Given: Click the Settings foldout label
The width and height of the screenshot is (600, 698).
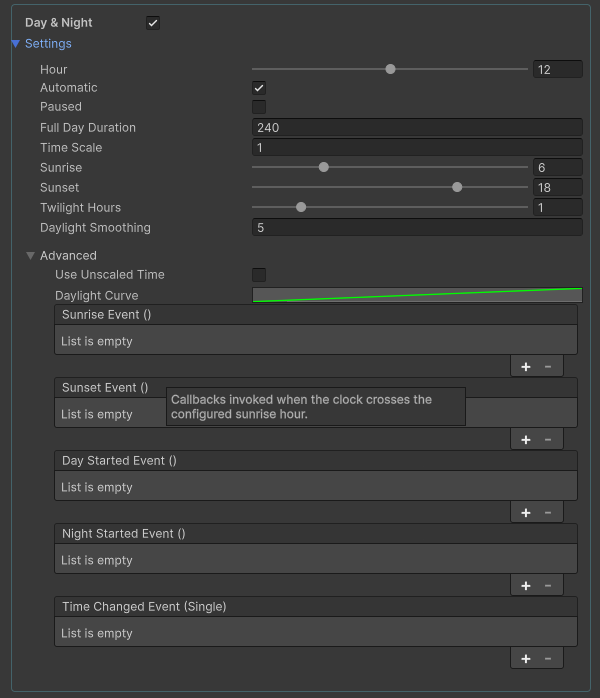Looking at the screenshot, I should click(x=48, y=44).
